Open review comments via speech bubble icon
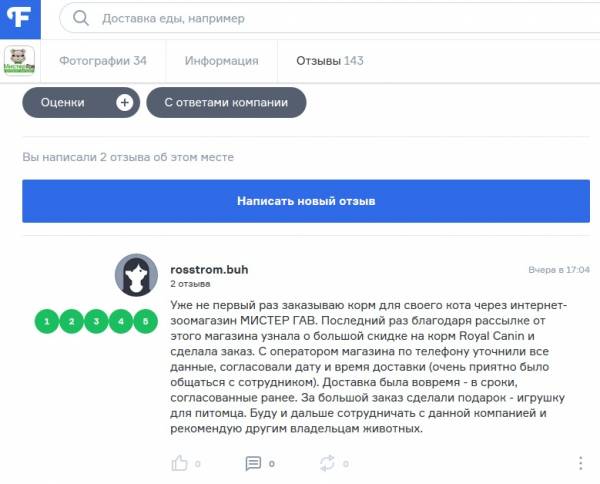 [253, 463]
